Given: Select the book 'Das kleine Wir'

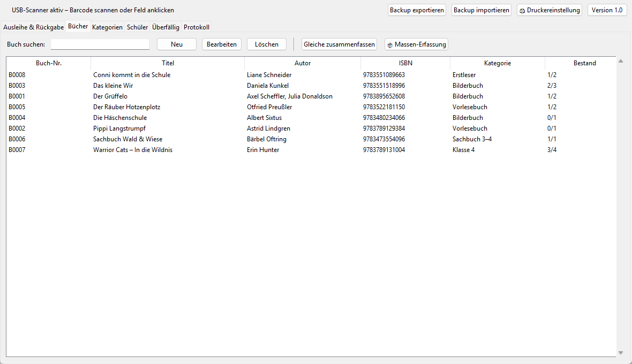Looking at the screenshot, I should (x=311, y=85).
